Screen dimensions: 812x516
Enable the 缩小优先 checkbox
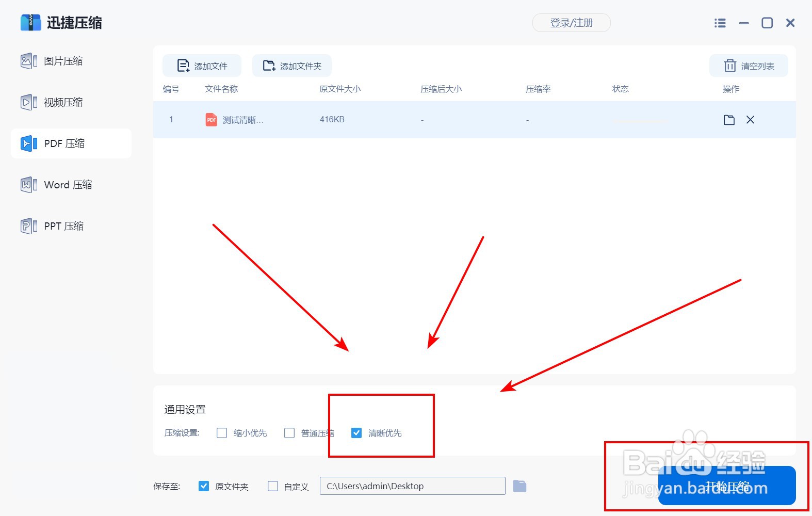222,433
